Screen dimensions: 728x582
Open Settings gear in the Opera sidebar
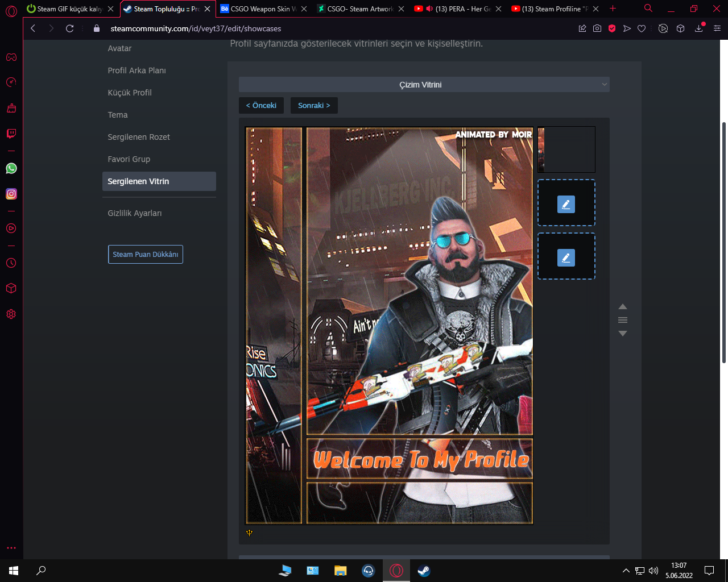(x=11, y=314)
